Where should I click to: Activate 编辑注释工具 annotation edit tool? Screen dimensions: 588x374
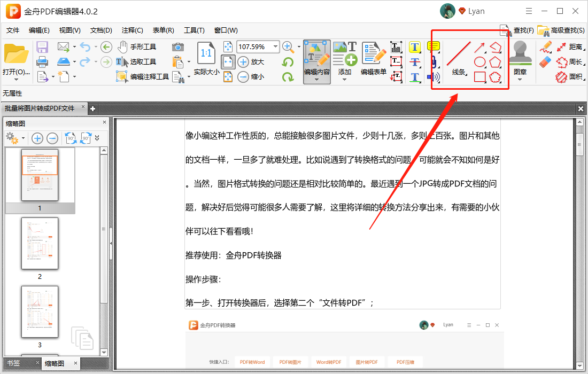click(x=143, y=76)
